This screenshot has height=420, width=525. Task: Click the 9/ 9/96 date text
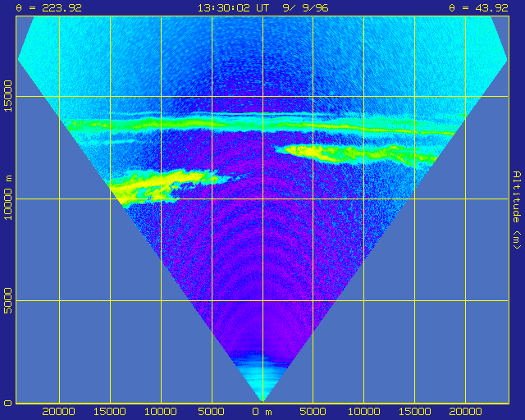pos(305,8)
